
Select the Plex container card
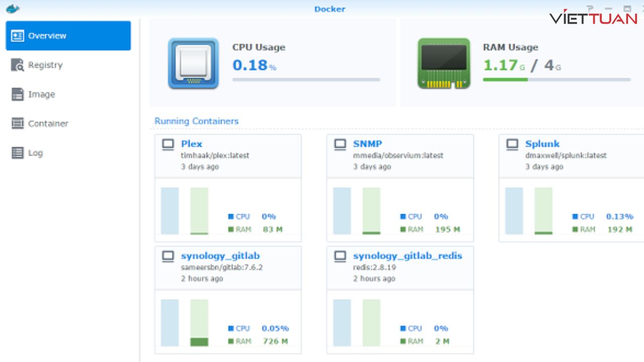(227, 189)
